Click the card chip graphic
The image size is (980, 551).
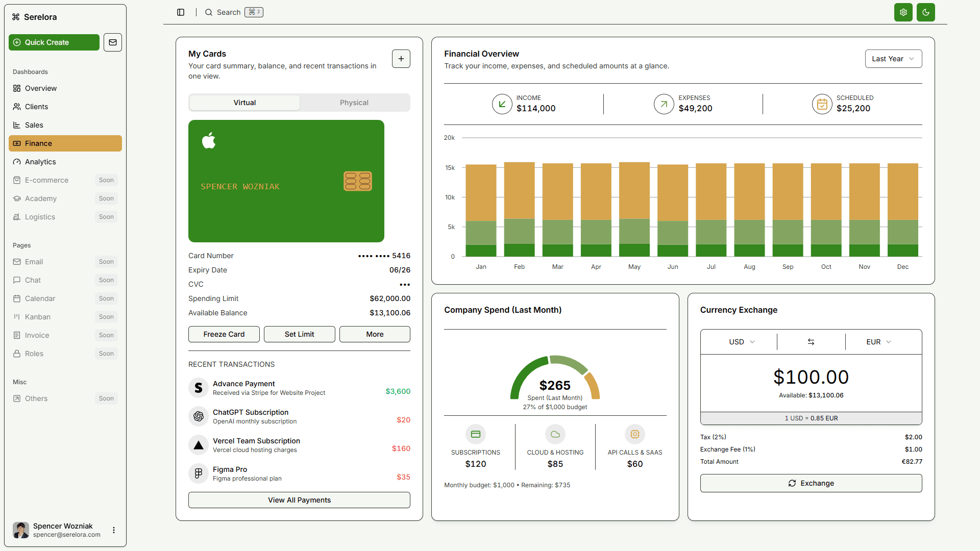[x=358, y=181]
